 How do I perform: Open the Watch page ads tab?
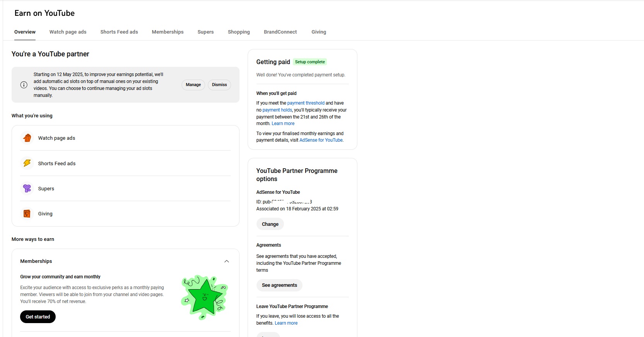pyautogui.click(x=68, y=32)
